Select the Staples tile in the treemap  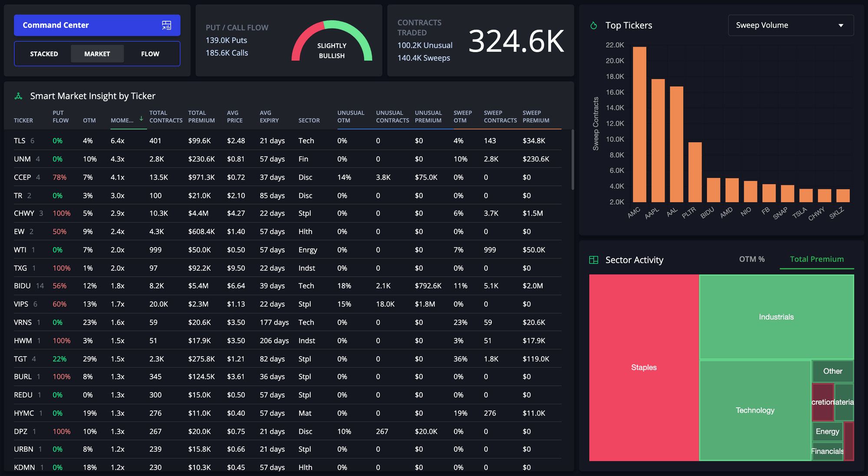point(644,367)
